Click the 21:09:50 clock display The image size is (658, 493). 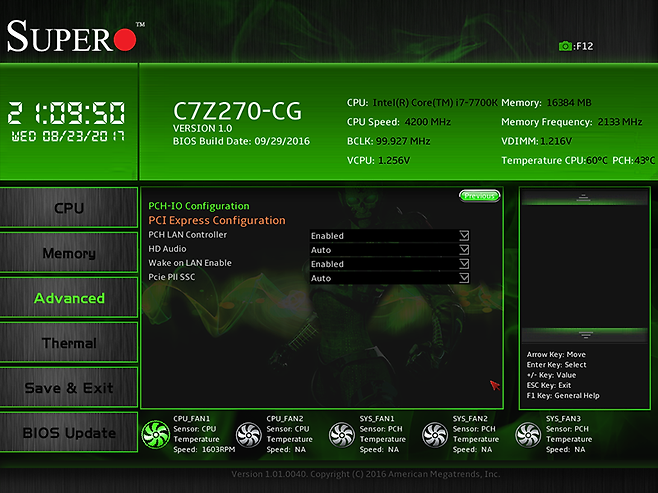click(66, 113)
